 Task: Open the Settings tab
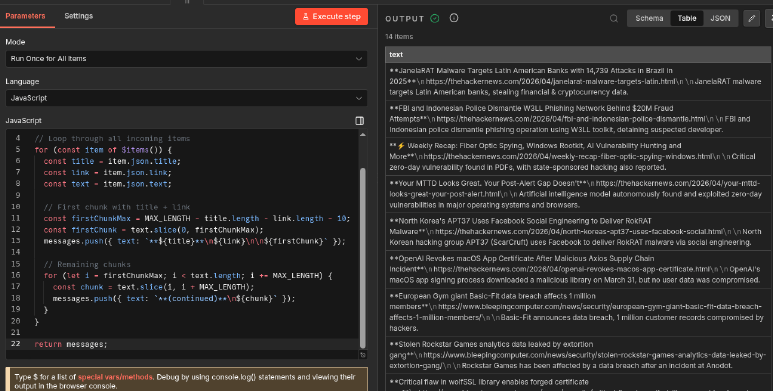pyautogui.click(x=78, y=16)
